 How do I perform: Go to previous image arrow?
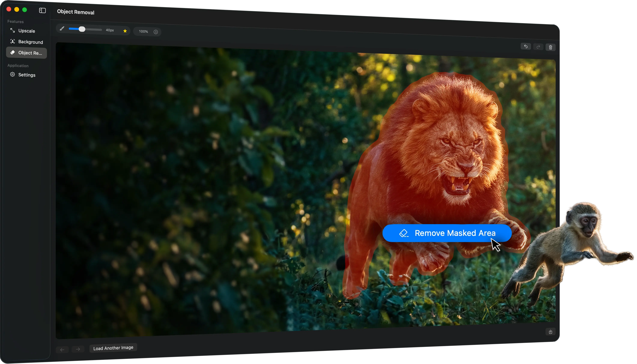(x=62, y=349)
